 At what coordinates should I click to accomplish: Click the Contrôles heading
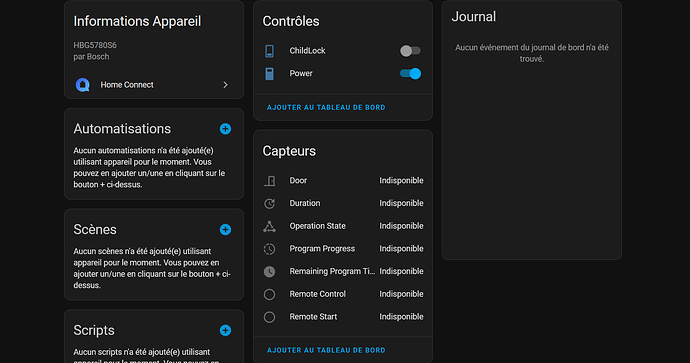[291, 22]
